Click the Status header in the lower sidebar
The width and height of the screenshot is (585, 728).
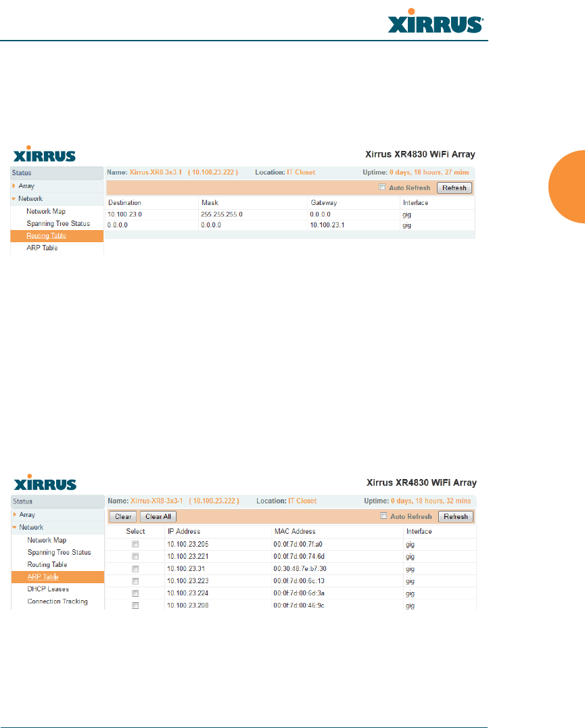58,501
